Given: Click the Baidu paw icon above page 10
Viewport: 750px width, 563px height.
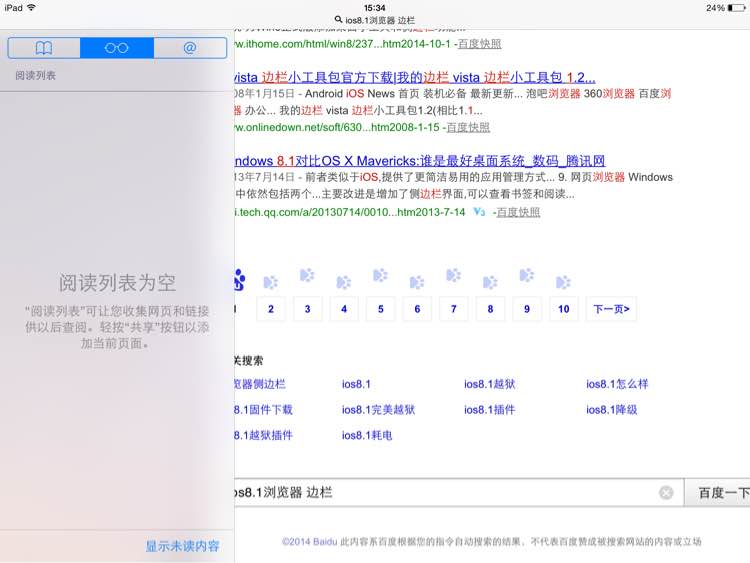Looking at the screenshot, I should 563,282.
